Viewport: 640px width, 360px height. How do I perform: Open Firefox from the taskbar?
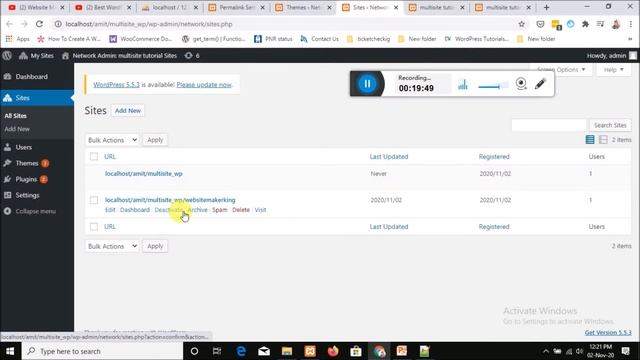pyautogui.click(x=333, y=351)
